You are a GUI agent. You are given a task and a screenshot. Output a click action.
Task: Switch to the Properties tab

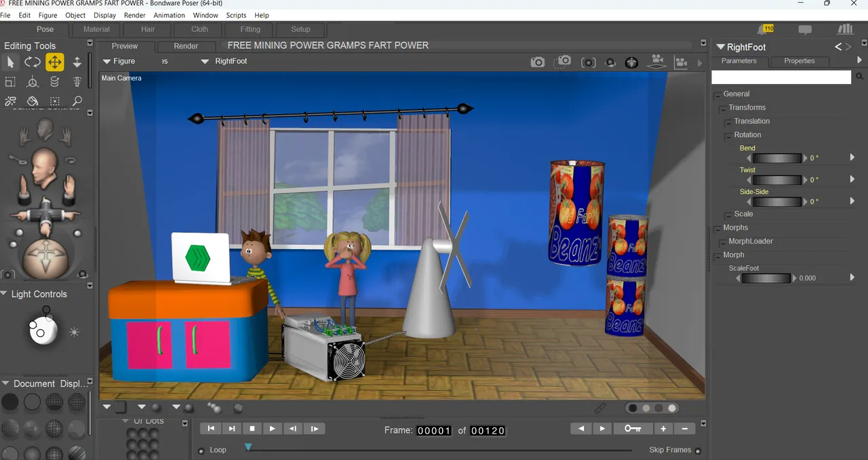[800, 61]
